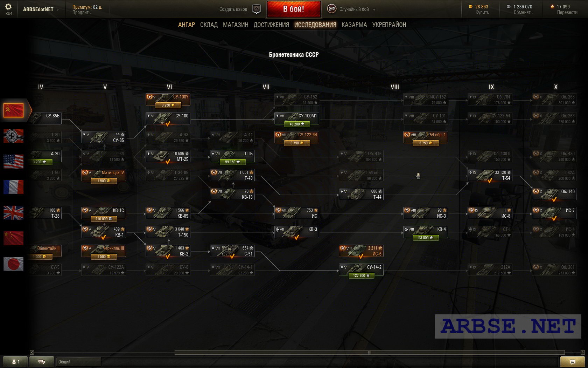Screen dimensions: 588x368
Task: Select the ИС-7 tank node
Action: click(x=554, y=213)
